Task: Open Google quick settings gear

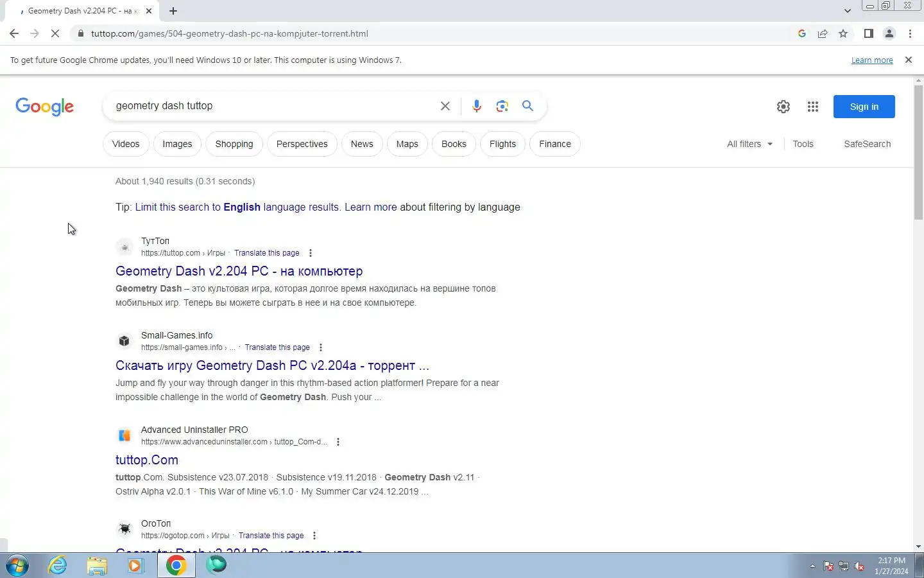Action: (x=783, y=107)
